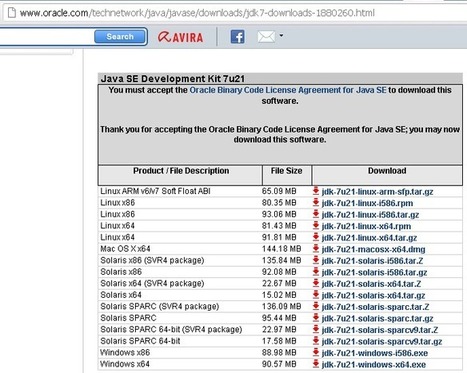Image resolution: width=467 pixels, height=373 pixels.
Task: Download jdk-7u21-solaris-i586.tar.Z link
Action: coord(372,261)
